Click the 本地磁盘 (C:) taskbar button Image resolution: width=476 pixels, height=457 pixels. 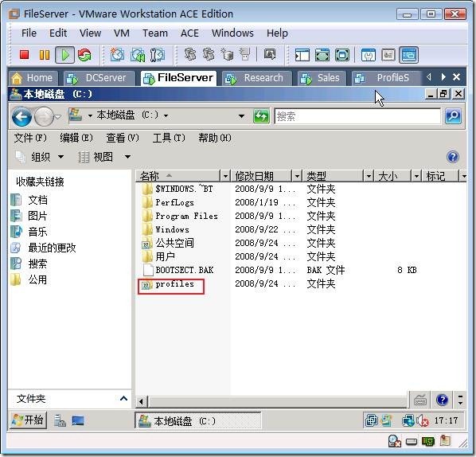tap(197, 420)
